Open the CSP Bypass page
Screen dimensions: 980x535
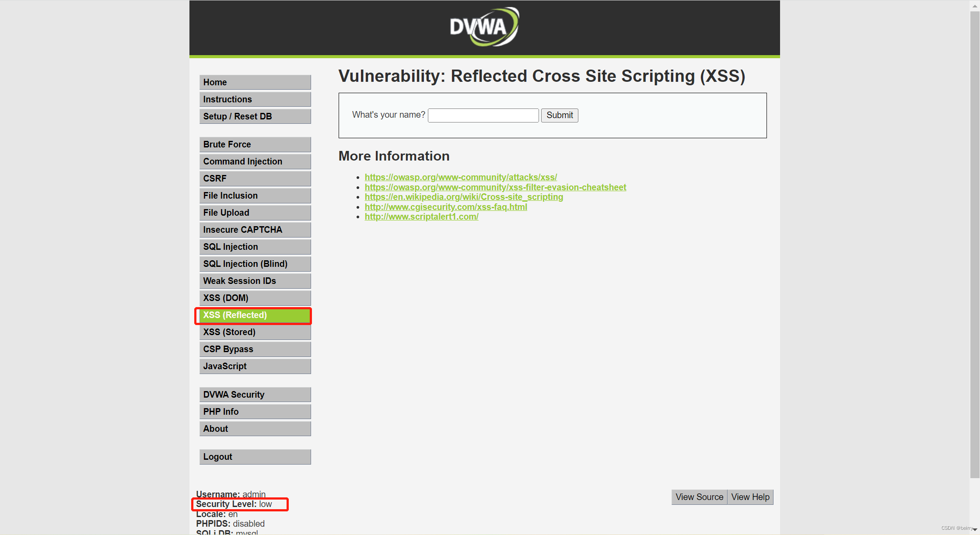click(255, 349)
